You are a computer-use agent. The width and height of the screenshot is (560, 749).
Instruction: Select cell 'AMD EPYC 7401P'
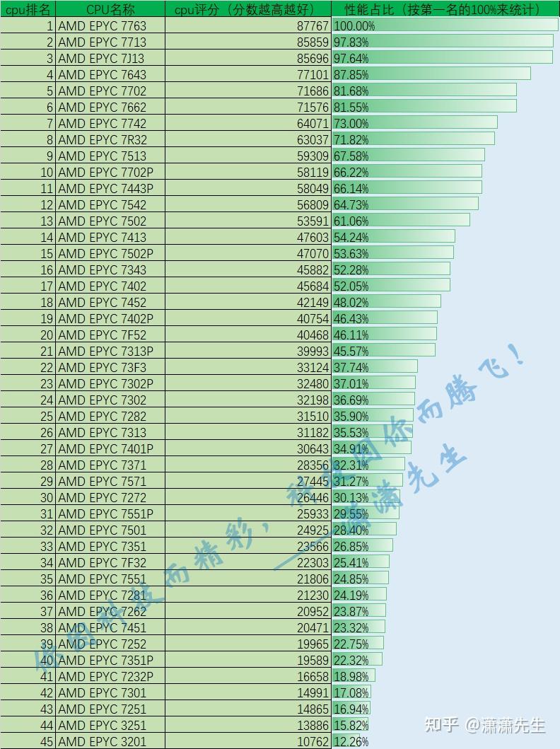pyautogui.click(x=110, y=448)
